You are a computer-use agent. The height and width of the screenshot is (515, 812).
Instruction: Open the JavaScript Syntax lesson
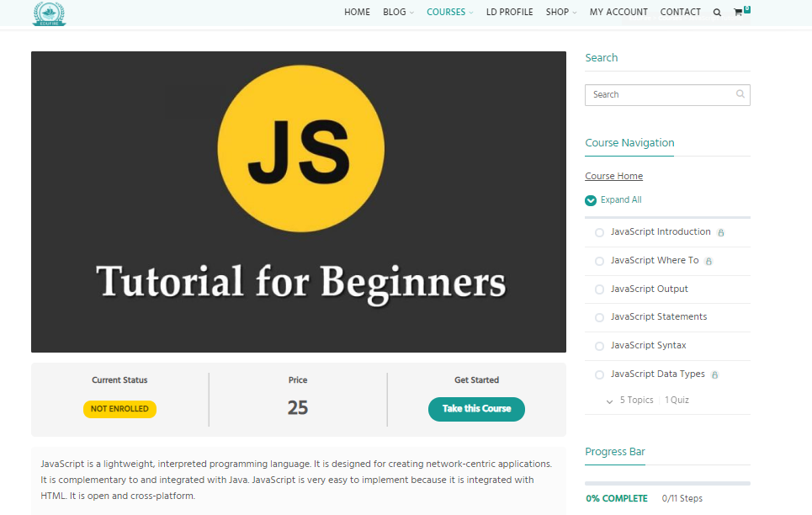(649, 345)
